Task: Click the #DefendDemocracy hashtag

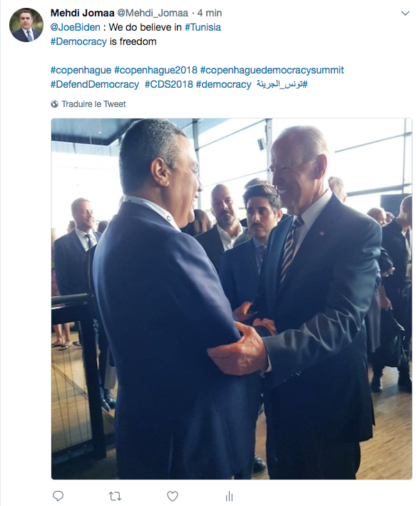Action: [x=95, y=84]
